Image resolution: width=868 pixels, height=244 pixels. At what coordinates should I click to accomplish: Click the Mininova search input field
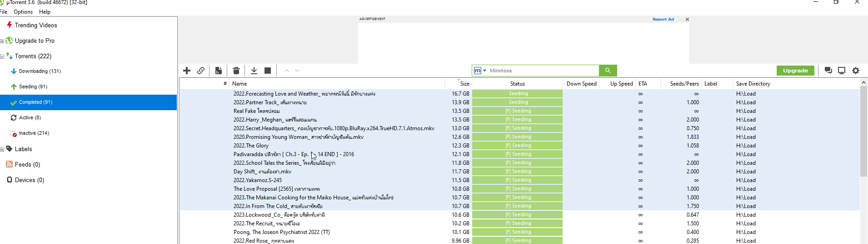[x=543, y=71]
